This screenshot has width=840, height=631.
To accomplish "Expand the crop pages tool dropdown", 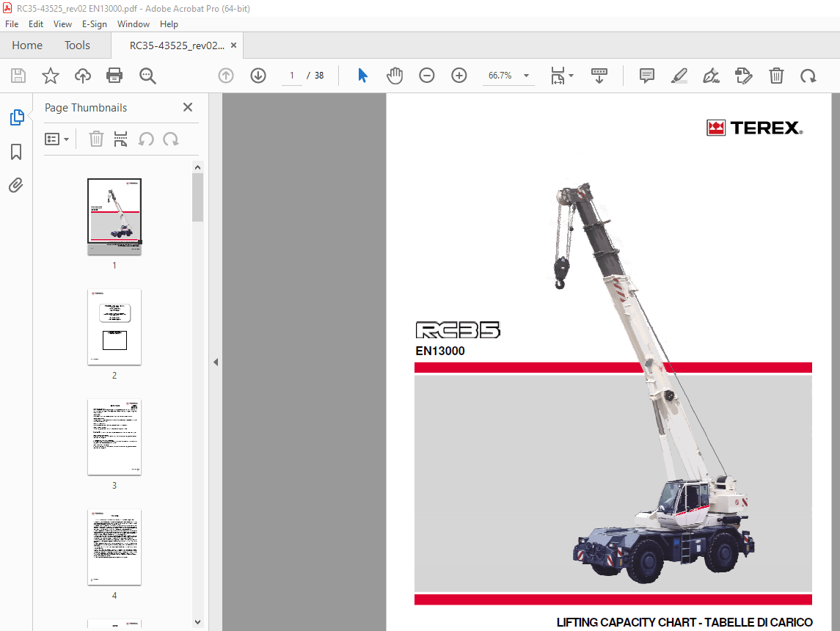I will click(x=569, y=76).
